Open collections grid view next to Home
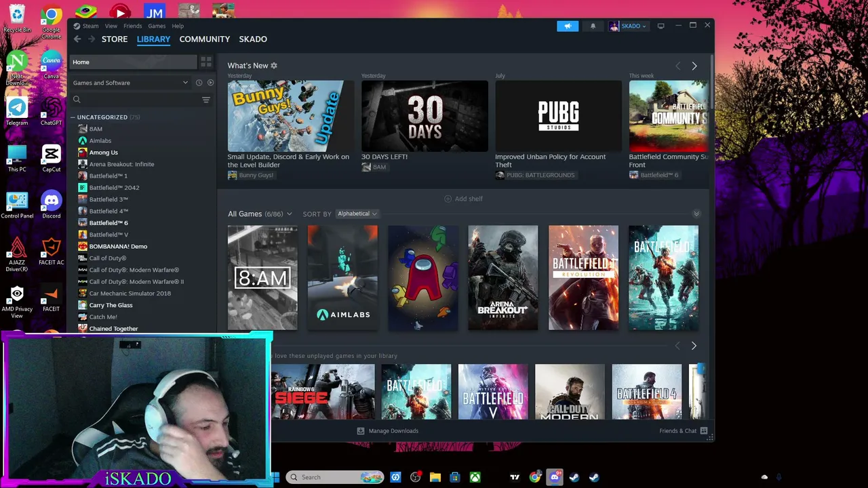 206,62
